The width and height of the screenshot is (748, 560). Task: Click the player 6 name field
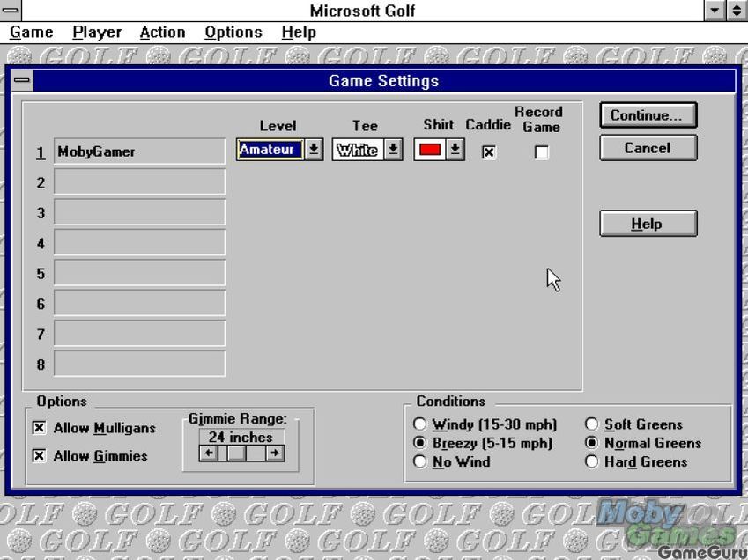[139, 303]
